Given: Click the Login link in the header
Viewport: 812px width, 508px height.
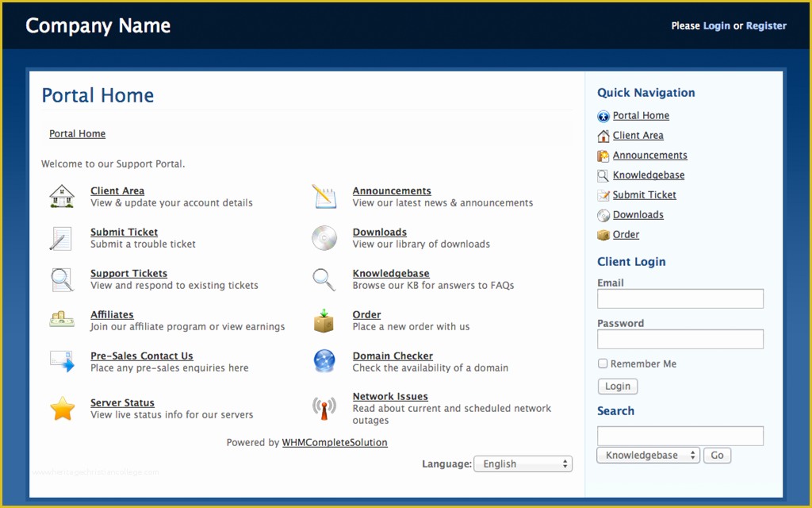Looking at the screenshot, I should [x=717, y=26].
